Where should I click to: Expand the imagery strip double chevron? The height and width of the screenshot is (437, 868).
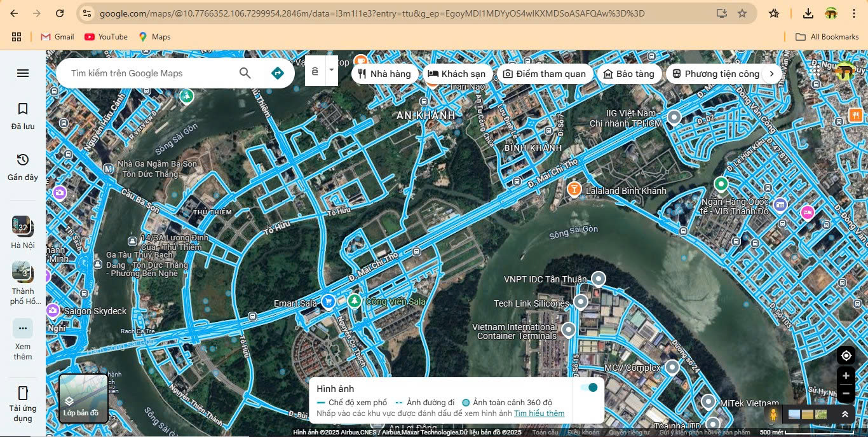pos(844,414)
